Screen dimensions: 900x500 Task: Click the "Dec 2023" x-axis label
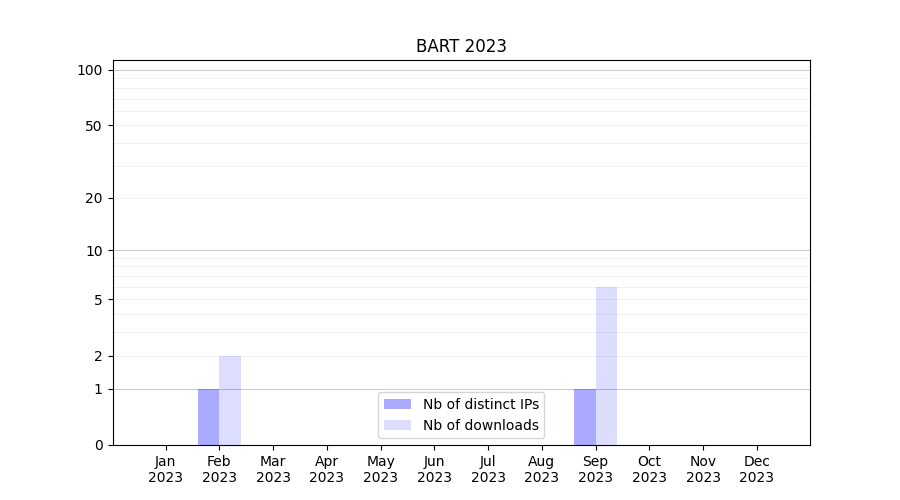756,469
